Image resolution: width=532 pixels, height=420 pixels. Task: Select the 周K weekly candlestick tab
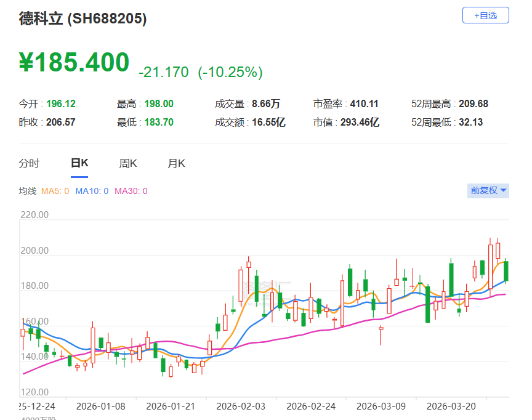[127, 163]
